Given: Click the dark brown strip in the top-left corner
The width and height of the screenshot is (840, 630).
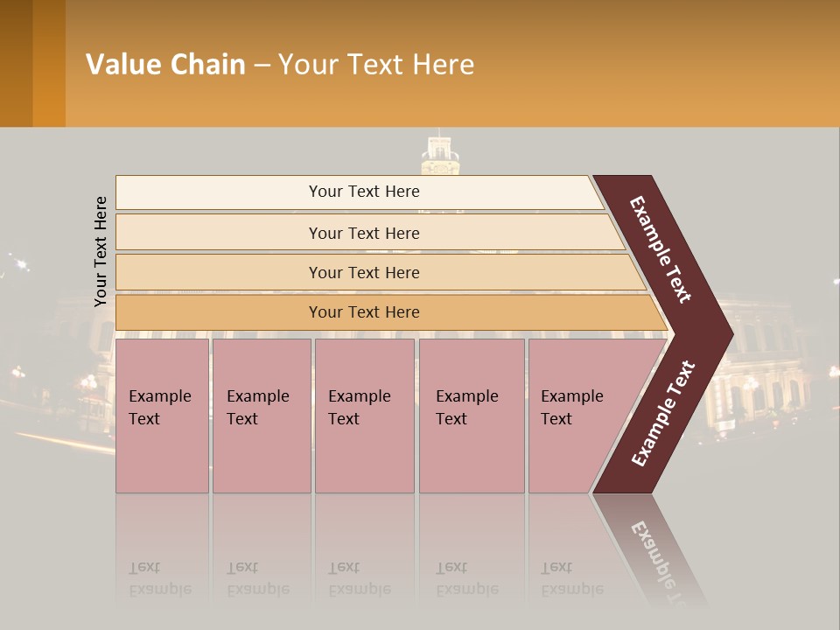Looking at the screenshot, I should [x=16, y=63].
